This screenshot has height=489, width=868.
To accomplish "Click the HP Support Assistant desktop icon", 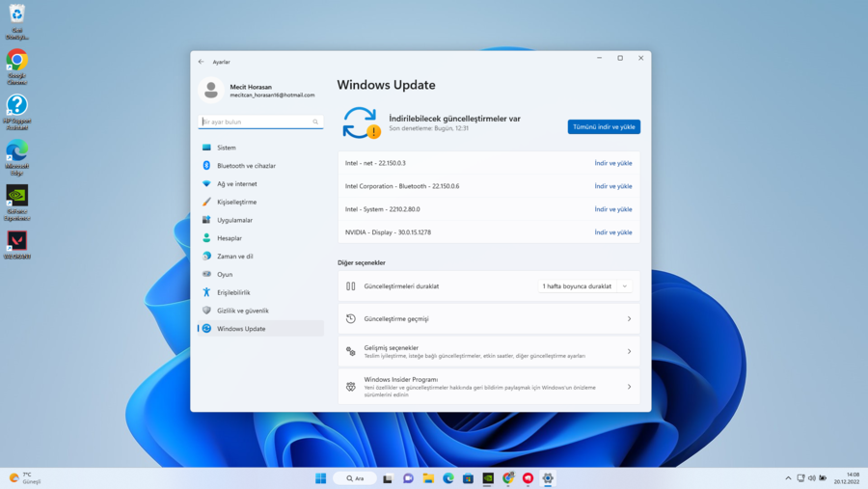I will [17, 113].
